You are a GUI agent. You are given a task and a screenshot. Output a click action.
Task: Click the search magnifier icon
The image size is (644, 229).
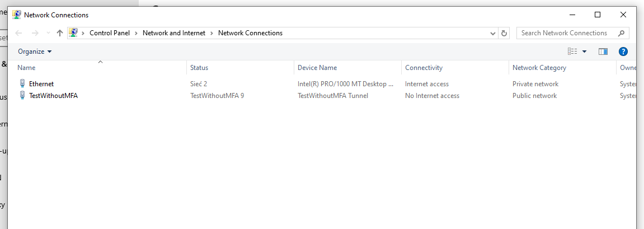coord(621,33)
